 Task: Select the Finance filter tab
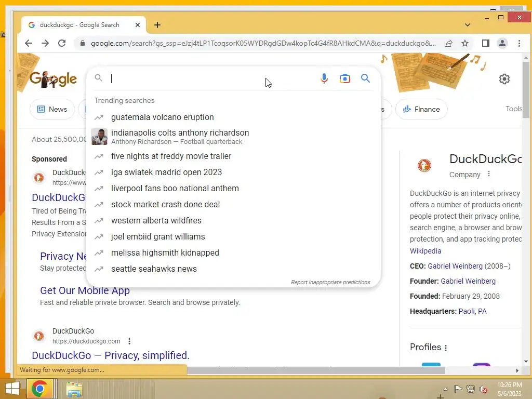(421, 109)
